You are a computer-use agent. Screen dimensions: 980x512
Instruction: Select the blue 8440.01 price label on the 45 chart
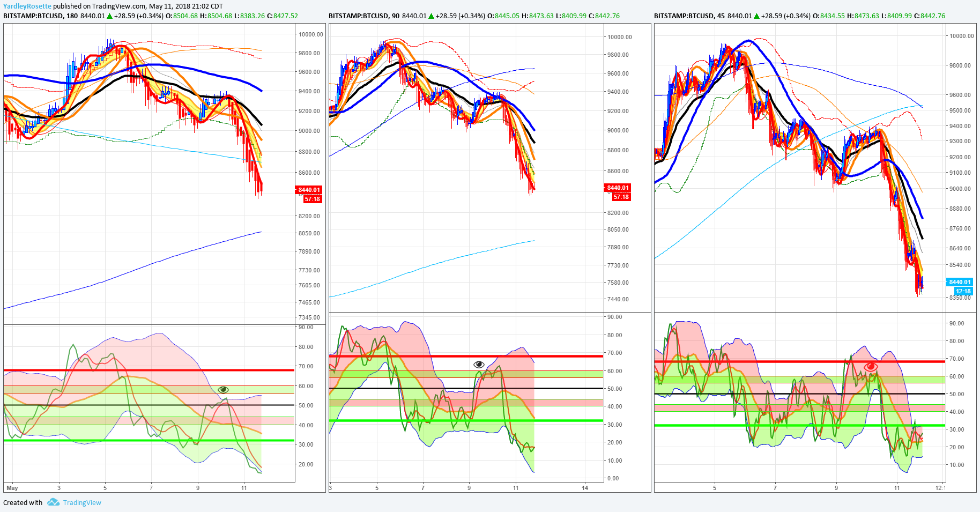[x=960, y=282]
